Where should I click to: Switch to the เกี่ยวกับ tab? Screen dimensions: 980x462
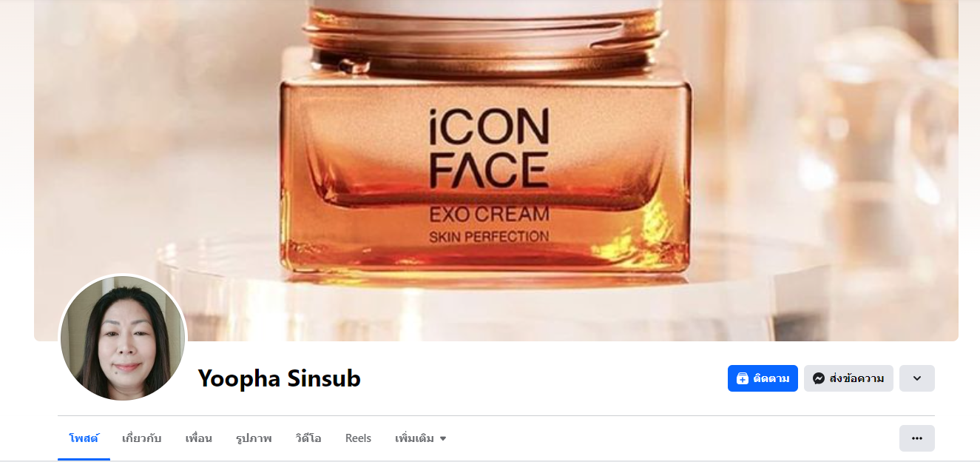pyautogui.click(x=142, y=438)
